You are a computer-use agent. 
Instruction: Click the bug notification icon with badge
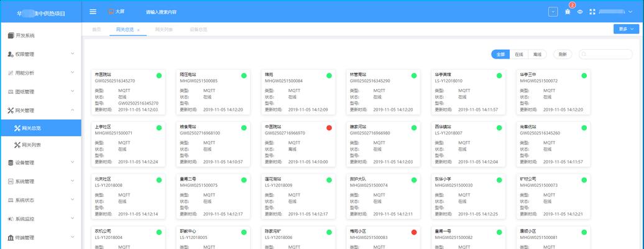coord(568,11)
